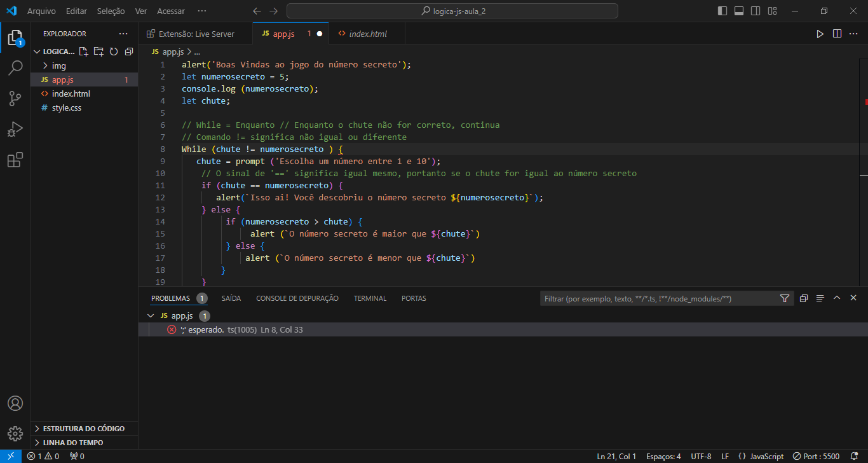Open Explorer more actions ellipsis
The height and width of the screenshot is (463, 868).
(x=123, y=34)
